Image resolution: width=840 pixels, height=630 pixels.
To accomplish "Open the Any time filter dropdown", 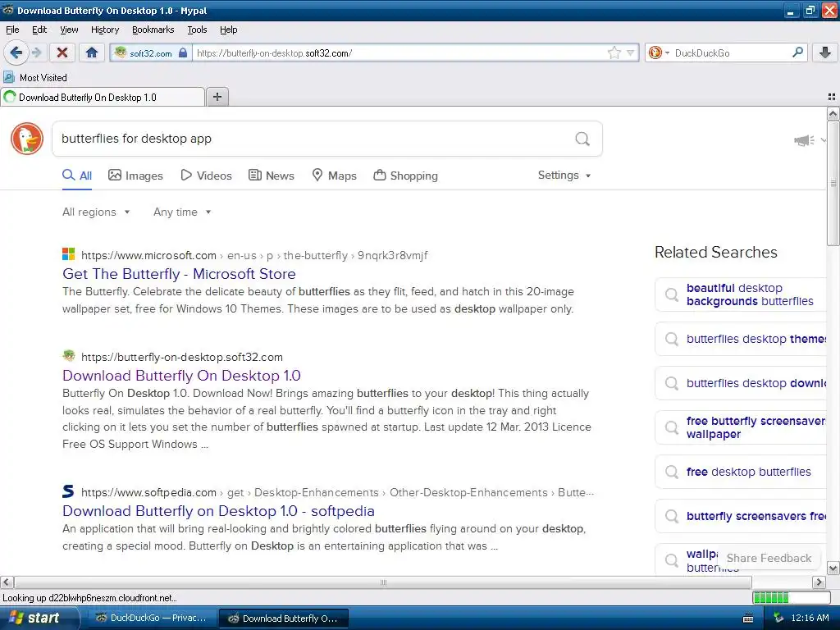I will pos(182,212).
